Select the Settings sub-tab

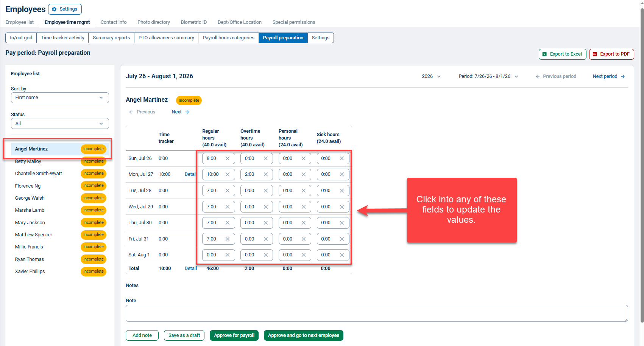coord(321,38)
